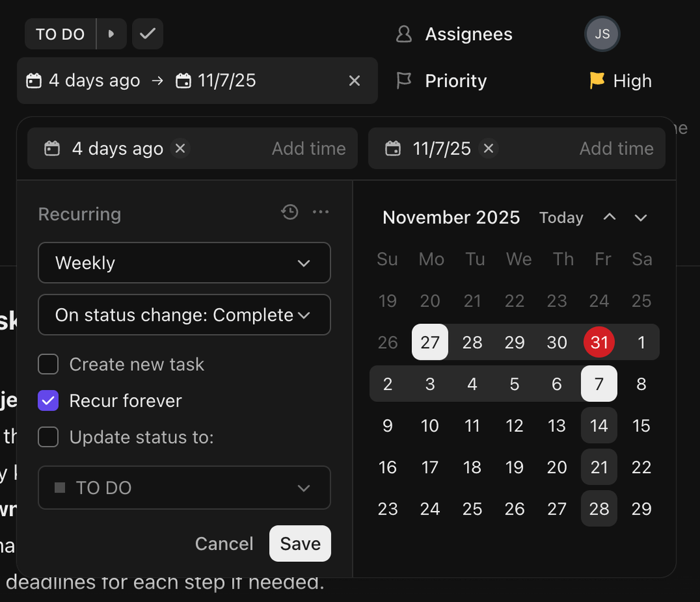This screenshot has width=700, height=602.
Task: Click the Priority flag outline icon
Action: pyautogui.click(x=404, y=80)
